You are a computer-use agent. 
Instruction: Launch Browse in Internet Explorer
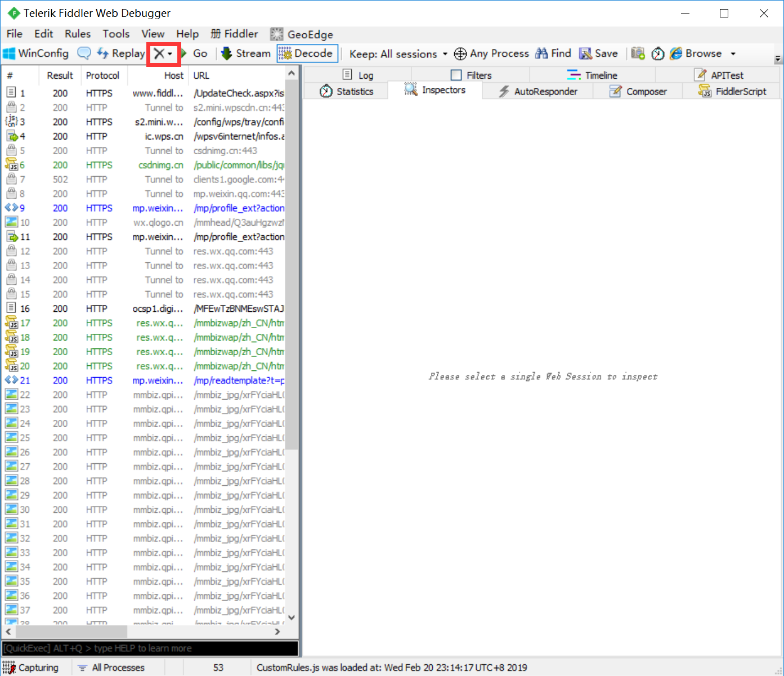(696, 53)
